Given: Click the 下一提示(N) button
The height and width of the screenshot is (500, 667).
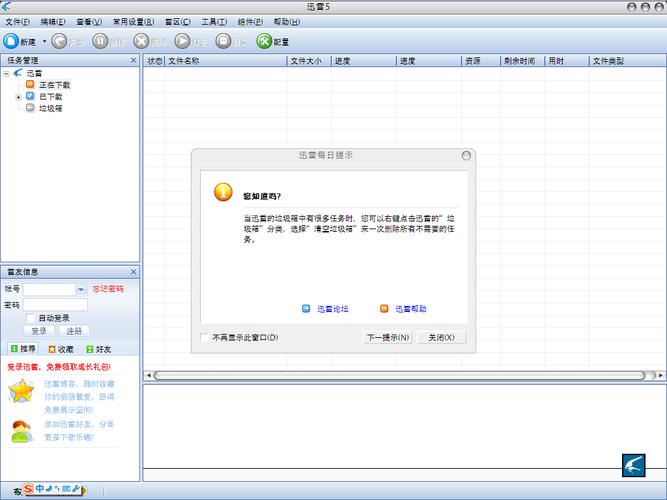Looking at the screenshot, I should (x=388, y=337).
